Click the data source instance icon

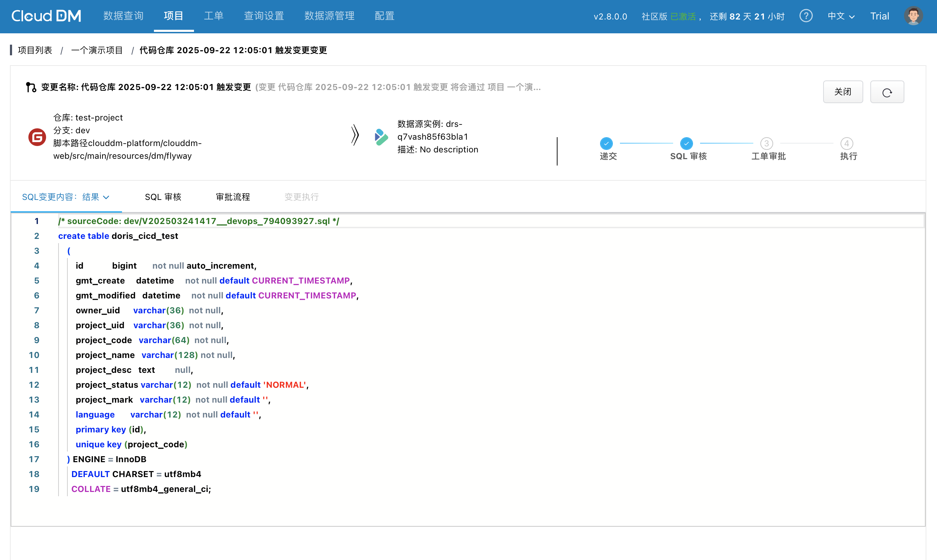click(x=381, y=137)
